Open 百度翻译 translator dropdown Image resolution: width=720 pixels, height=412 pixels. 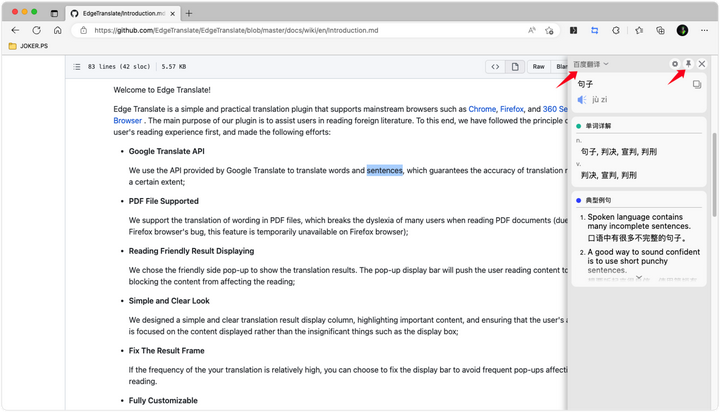tap(591, 64)
